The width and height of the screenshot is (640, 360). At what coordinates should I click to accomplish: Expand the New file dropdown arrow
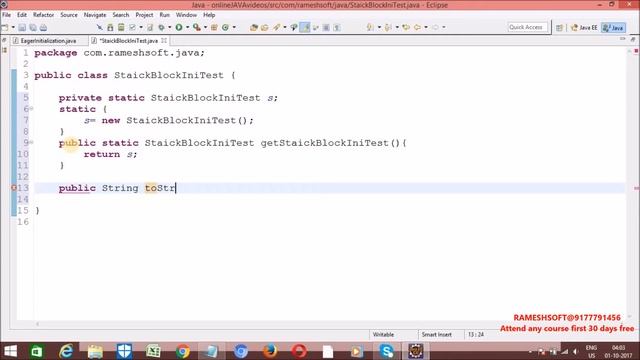(13, 27)
